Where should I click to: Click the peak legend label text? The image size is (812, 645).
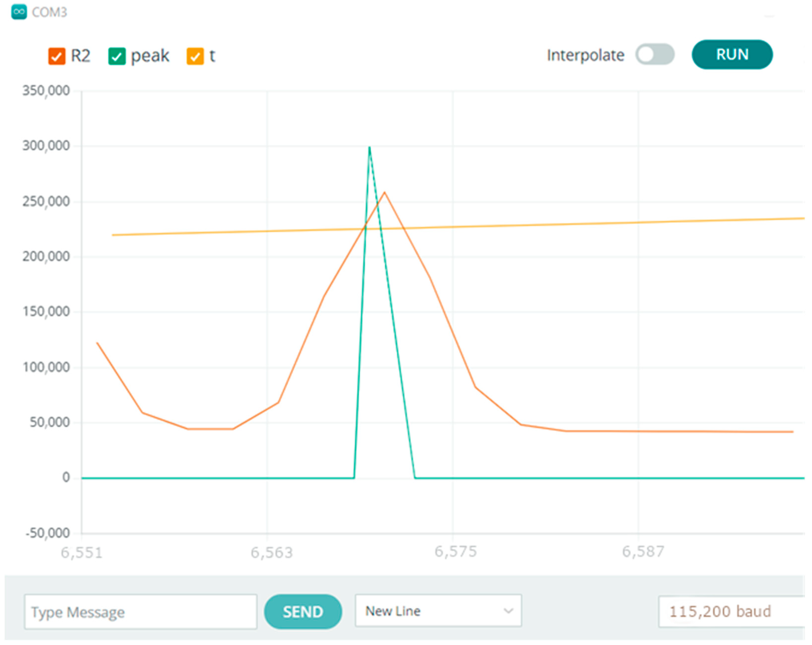pyautogui.click(x=150, y=56)
